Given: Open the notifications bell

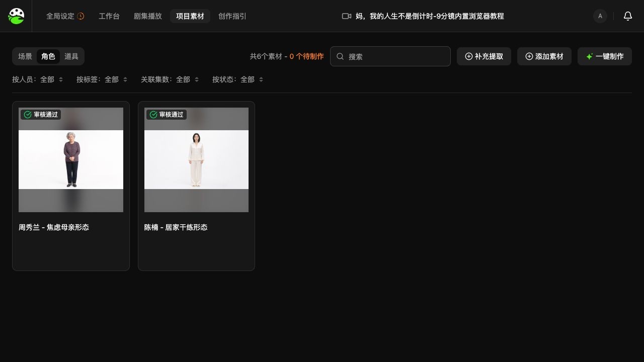Looking at the screenshot, I should click(628, 16).
